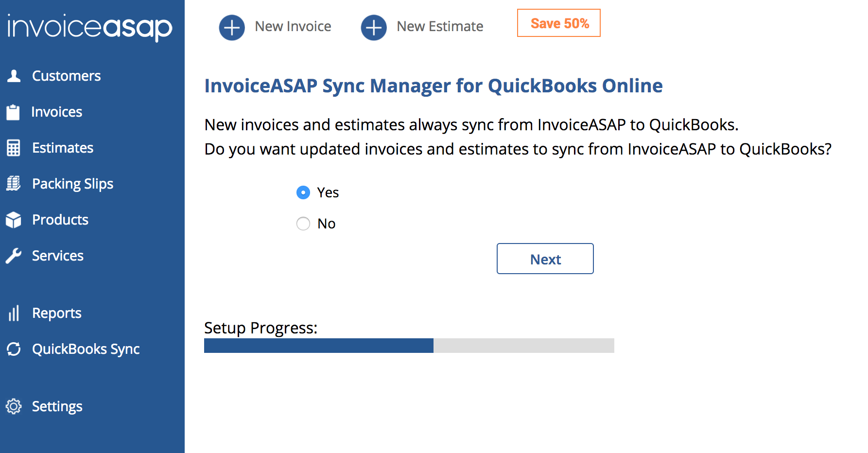Image resolution: width=868 pixels, height=453 pixels.
Task: Click the Save 50% offer button
Action: pyautogui.click(x=559, y=23)
